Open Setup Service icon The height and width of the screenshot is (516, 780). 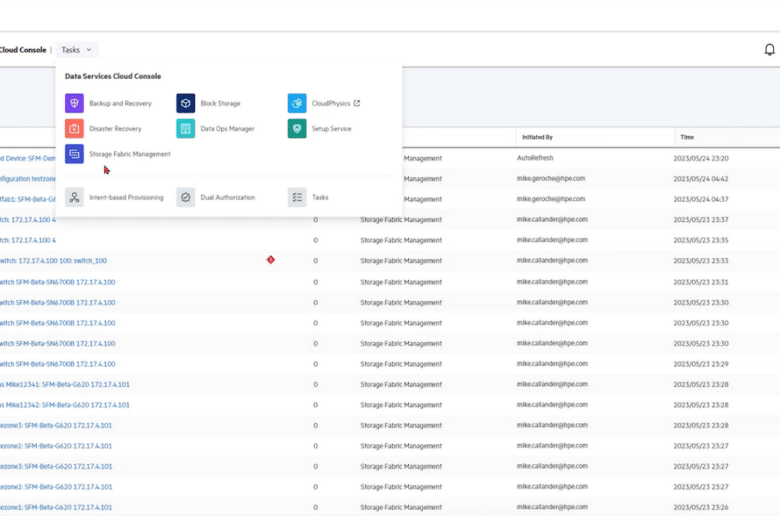[x=297, y=128]
